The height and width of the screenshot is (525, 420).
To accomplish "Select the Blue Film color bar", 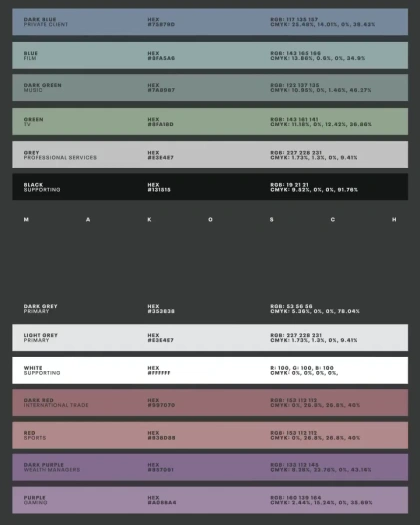I will click(x=210, y=55).
